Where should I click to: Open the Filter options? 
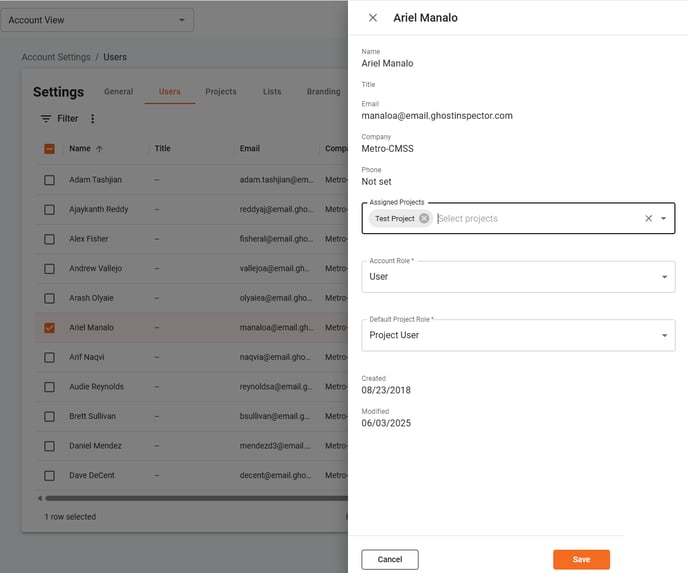tap(59, 118)
